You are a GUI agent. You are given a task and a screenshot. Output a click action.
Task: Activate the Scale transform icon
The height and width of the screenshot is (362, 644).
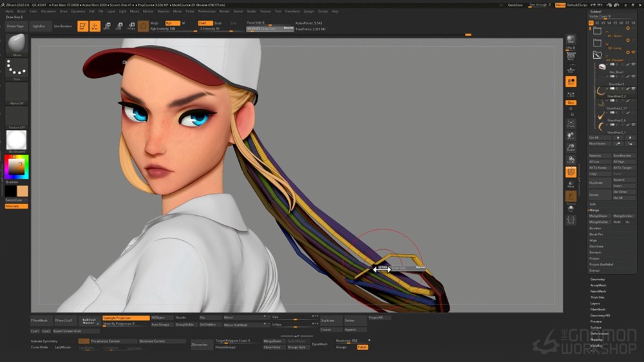click(119, 26)
